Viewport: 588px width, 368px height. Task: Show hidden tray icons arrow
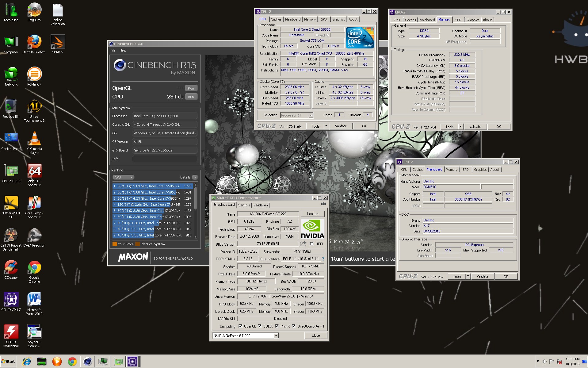point(537,361)
